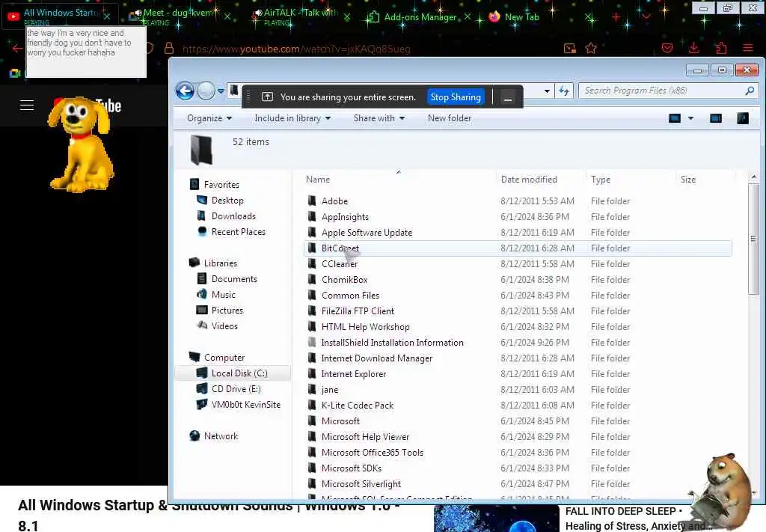Select CD Drive (E:)
Image resolution: width=766 pixels, height=532 pixels.
(x=236, y=389)
